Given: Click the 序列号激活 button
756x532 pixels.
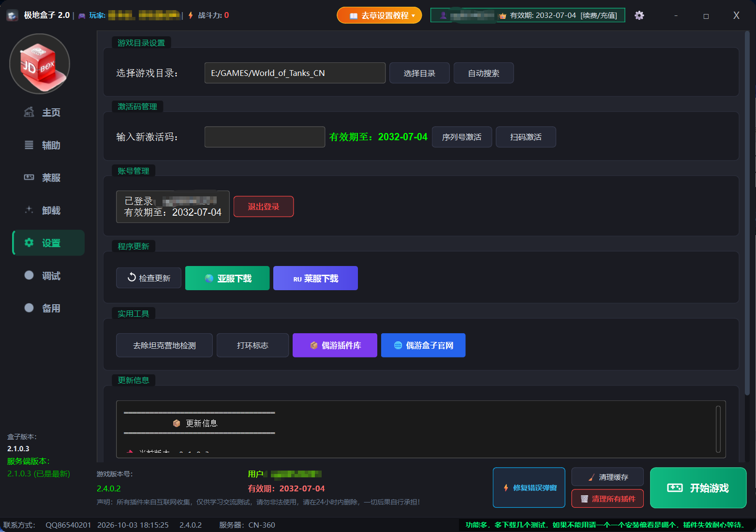Looking at the screenshot, I should point(462,137).
